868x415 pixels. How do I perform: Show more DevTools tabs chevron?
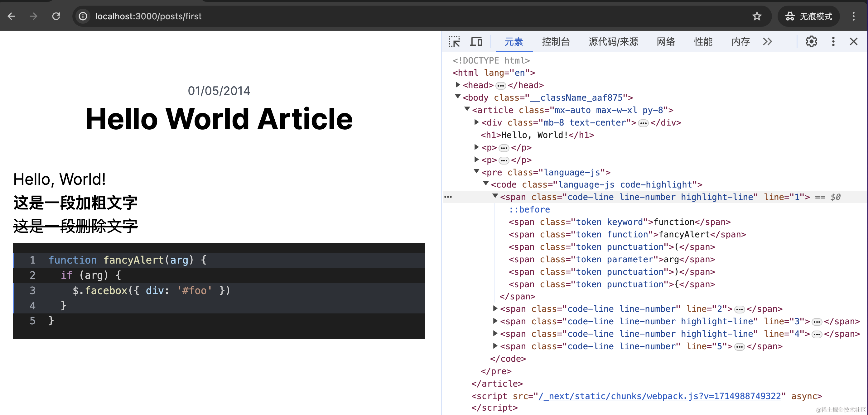pyautogui.click(x=767, y=42)
